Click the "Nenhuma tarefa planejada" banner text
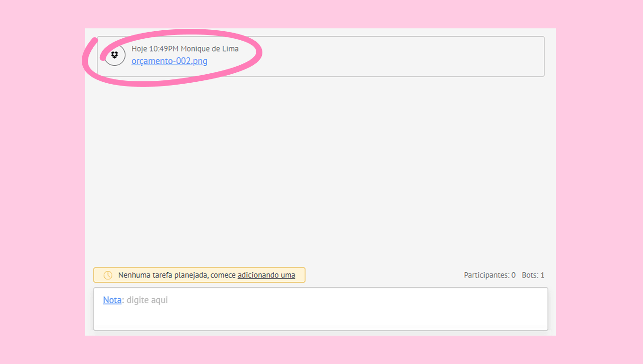The height and width of the screenshot is (364, 643). click(163, 275)
